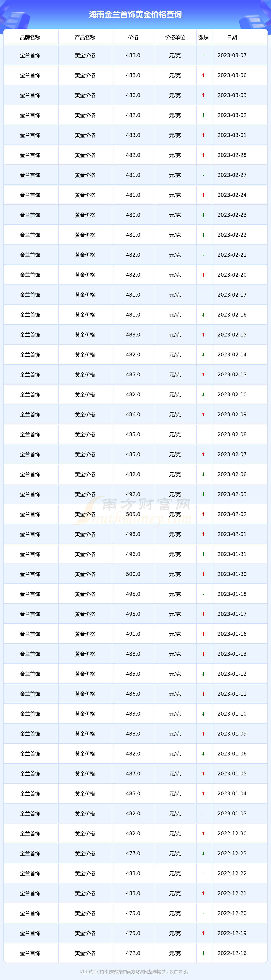
Task: Select the price 498.0
Action: tap(133, 534)
